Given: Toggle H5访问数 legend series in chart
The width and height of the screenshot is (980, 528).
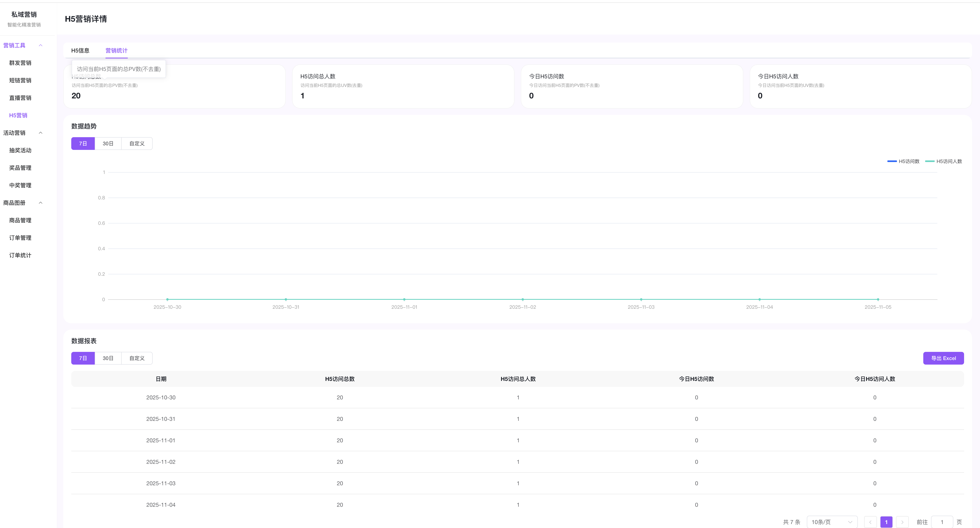Looking at the screenshot, I should [904, 161].
